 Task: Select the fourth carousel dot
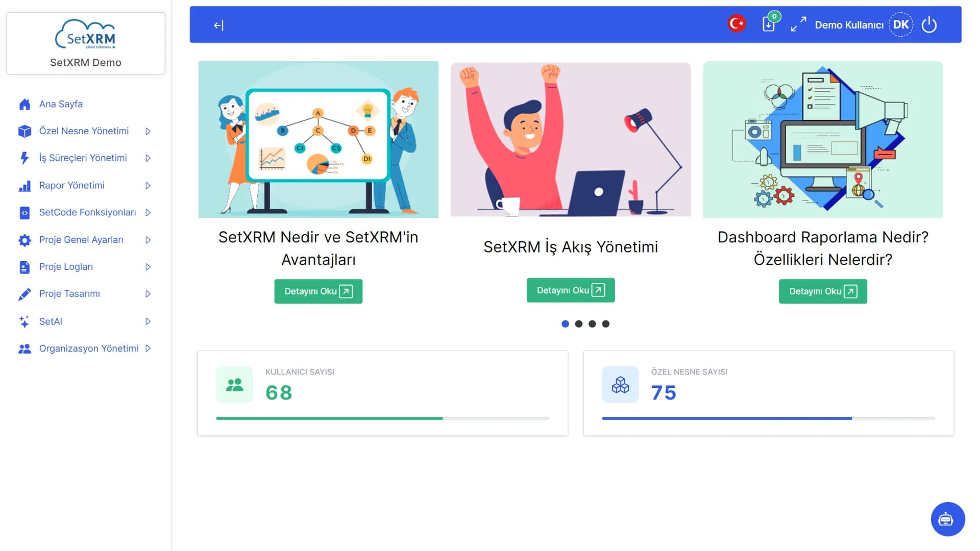click(x=605, y=324)
